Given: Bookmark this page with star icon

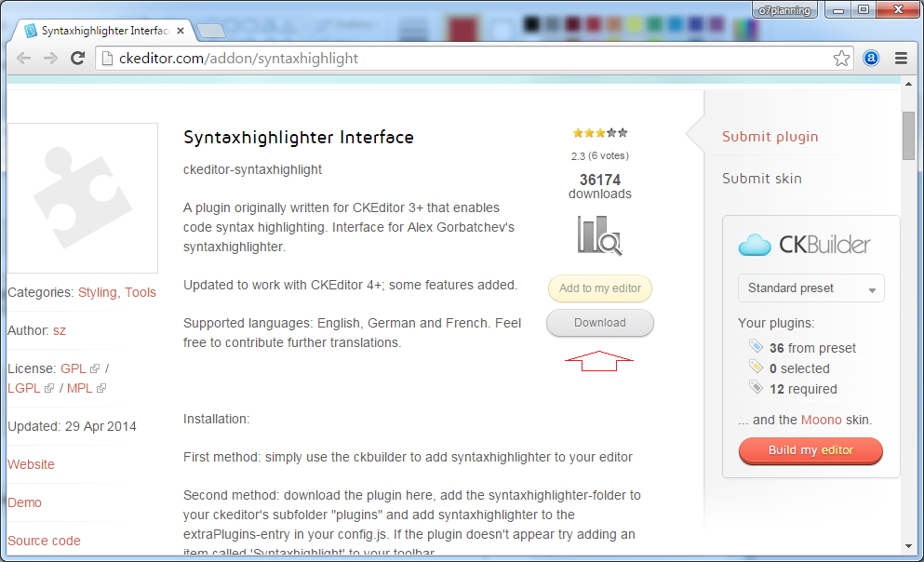Looking at the screenshot, I should point(841,59).
